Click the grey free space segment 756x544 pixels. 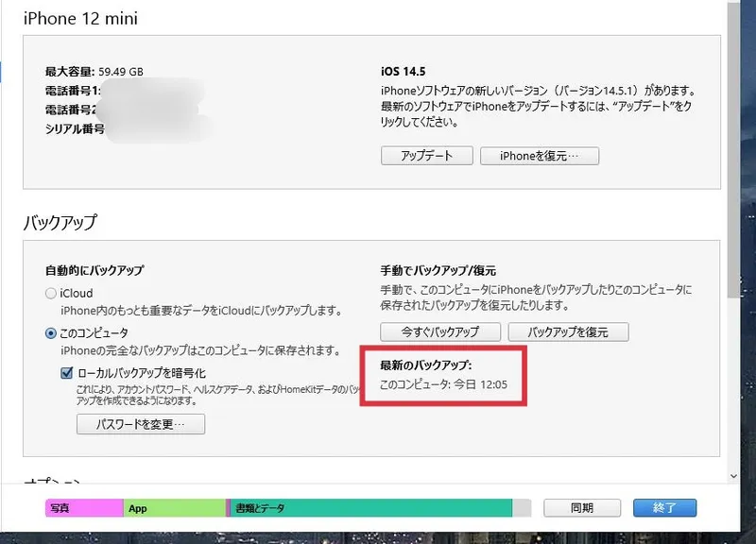pos(522,508)
